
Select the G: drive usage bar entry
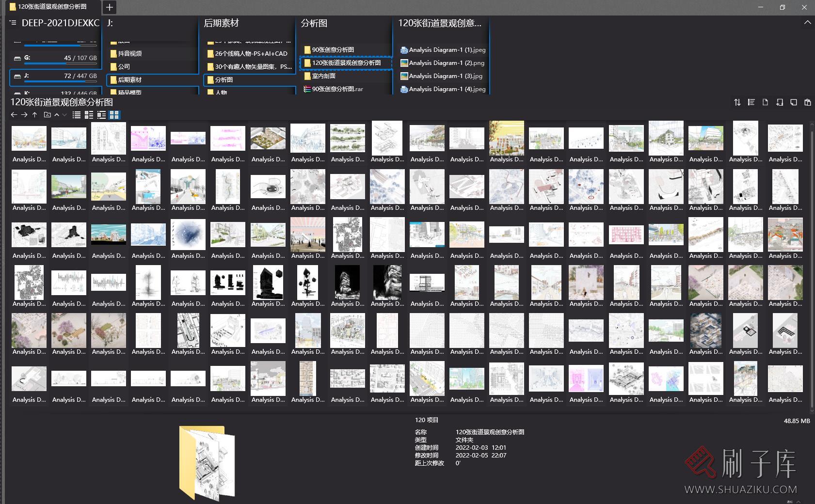click(55, 58)
